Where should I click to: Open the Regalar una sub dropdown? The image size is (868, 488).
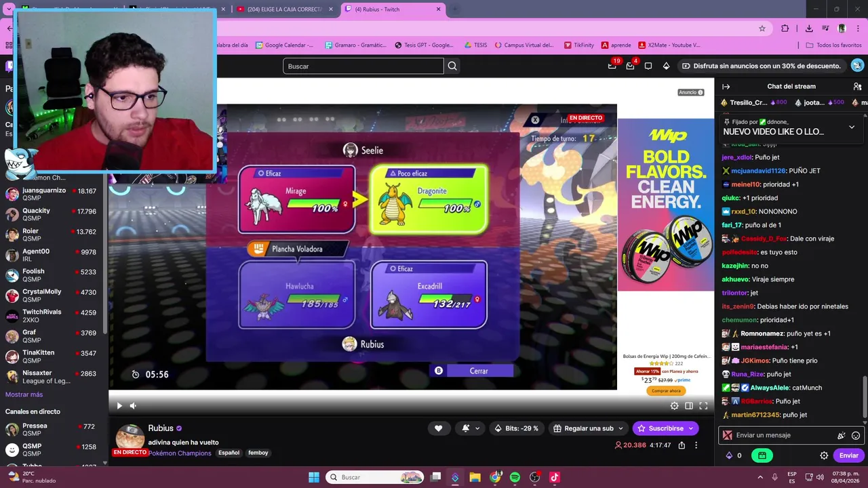pyautogui.click(x=588, y=428)
